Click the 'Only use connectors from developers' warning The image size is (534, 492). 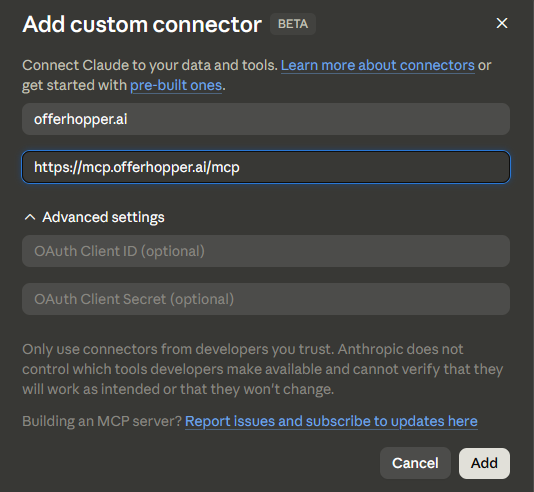pos(263,369)
